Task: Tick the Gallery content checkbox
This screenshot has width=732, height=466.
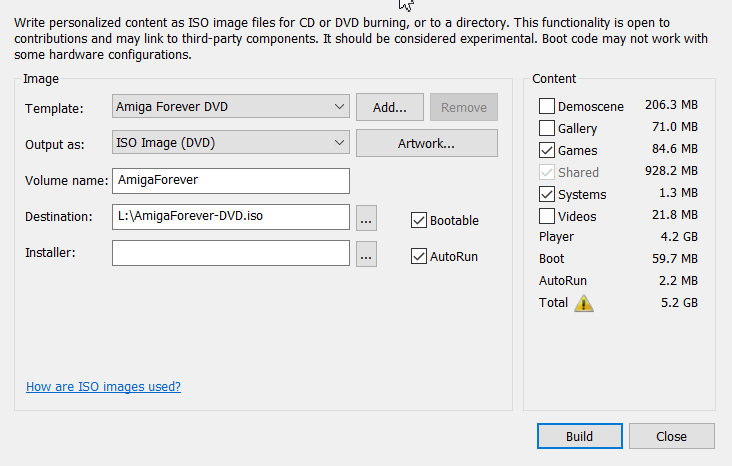Action: pos(547,128)
